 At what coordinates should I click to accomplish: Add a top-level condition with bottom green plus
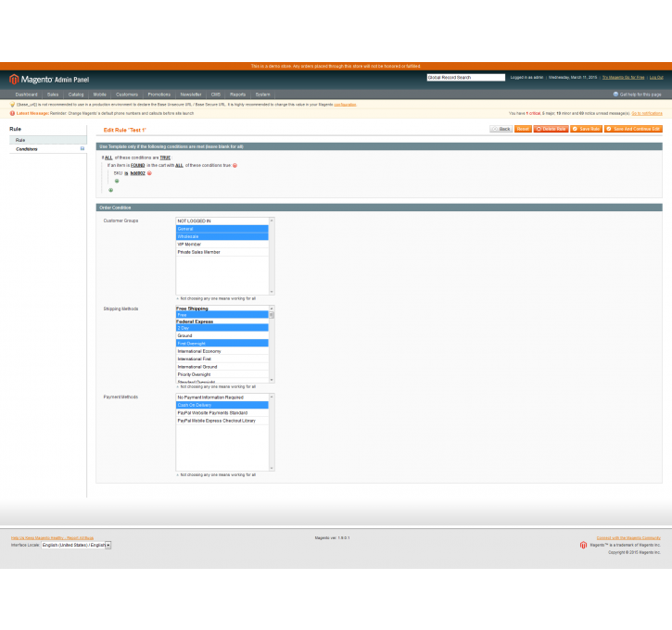point(110,190)
